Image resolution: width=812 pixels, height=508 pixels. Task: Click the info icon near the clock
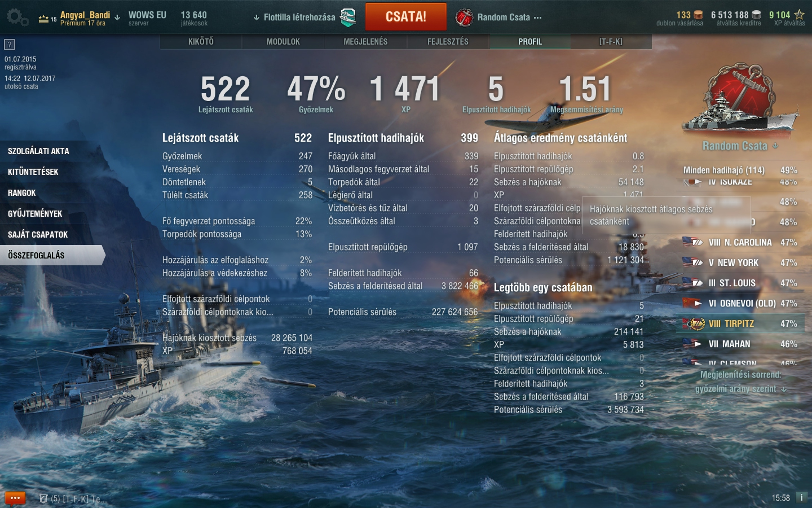coord(801,497)
